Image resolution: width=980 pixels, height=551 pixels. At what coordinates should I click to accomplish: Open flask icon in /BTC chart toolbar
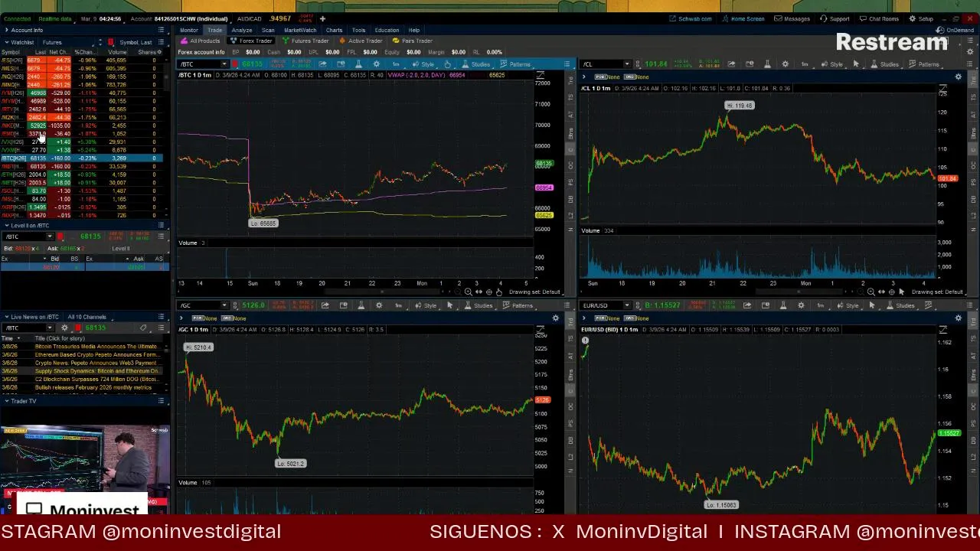tap(358, 64)
